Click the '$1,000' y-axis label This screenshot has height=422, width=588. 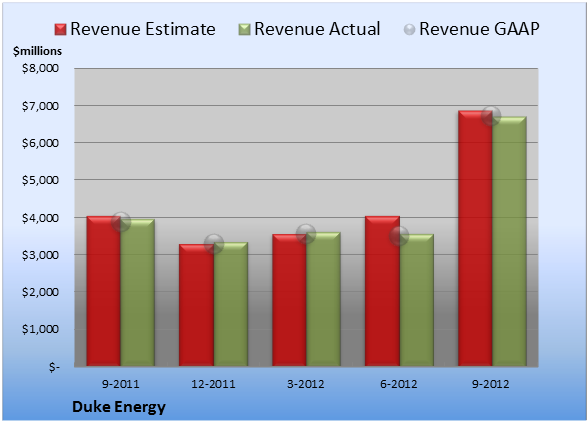click(40, 329)
